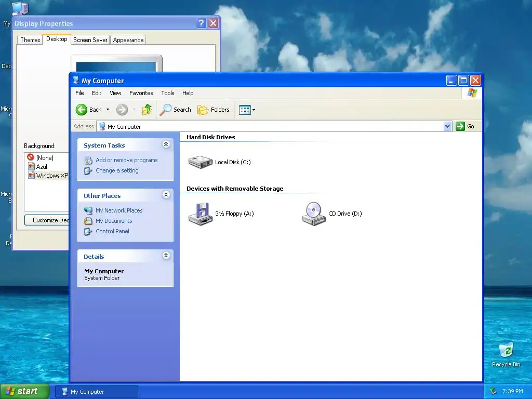This screenshot has height=399, width=532.
Task: Open the File menu
Action: [x=79, y=93]
